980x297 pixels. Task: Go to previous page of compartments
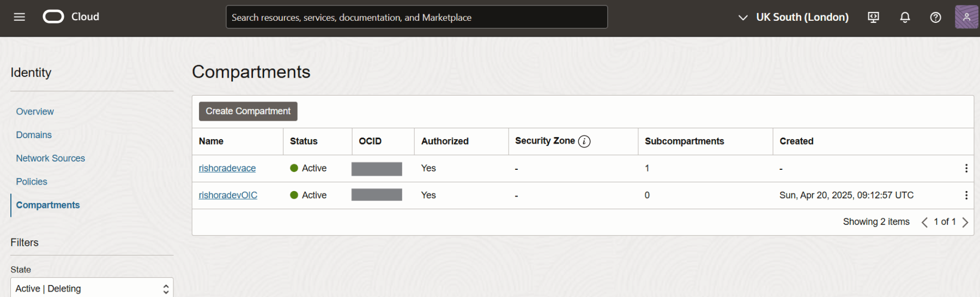924,222
